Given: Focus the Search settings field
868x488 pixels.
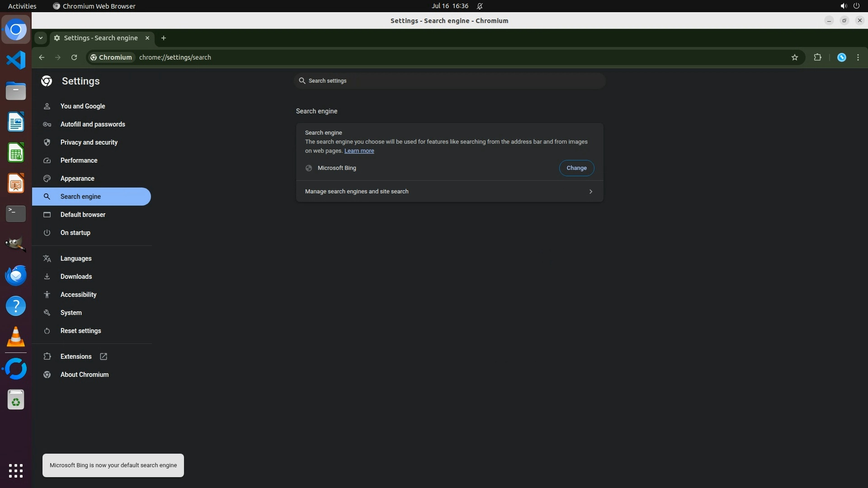Looking at the screenshot, I should pos(450,81).
